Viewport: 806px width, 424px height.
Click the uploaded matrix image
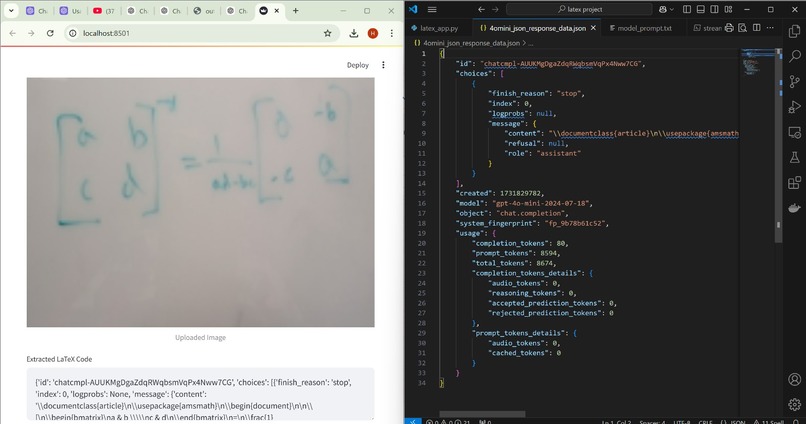pos(200,202)
